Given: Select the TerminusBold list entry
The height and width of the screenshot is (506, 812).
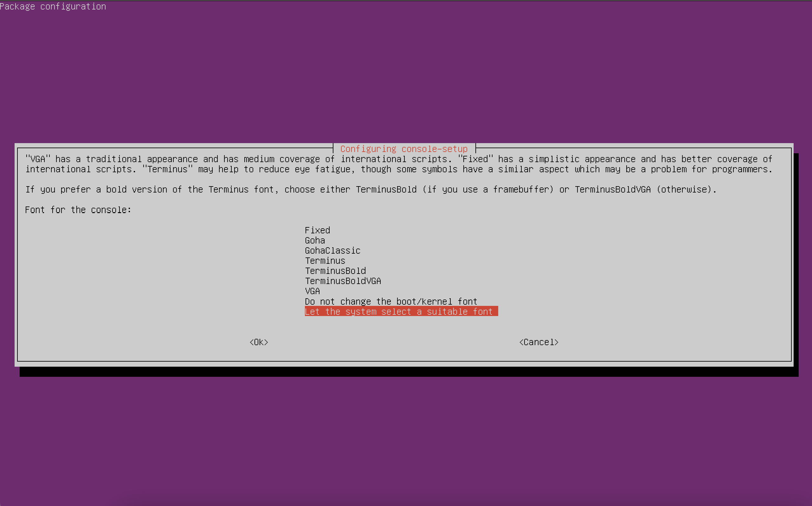Looking at the screenshot, I should (335, 270).
